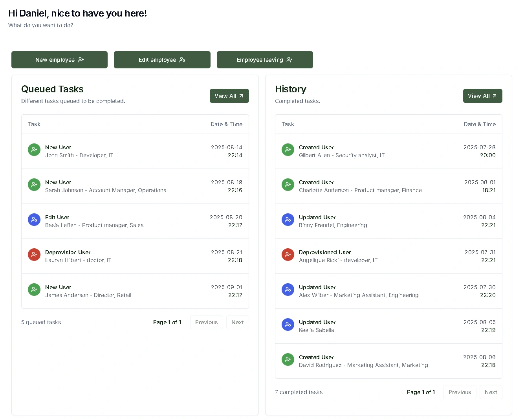Click the green icon beside John Smith task
Screen dimensions: 524x420
(x=34, y=150)
